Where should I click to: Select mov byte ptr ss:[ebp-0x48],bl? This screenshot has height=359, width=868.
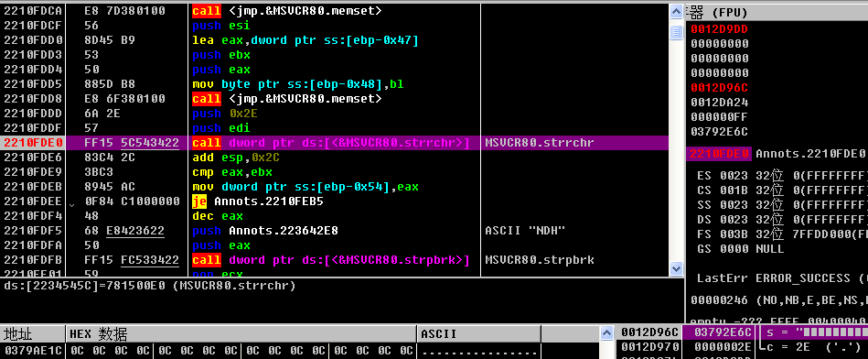(x=298, y=84)
